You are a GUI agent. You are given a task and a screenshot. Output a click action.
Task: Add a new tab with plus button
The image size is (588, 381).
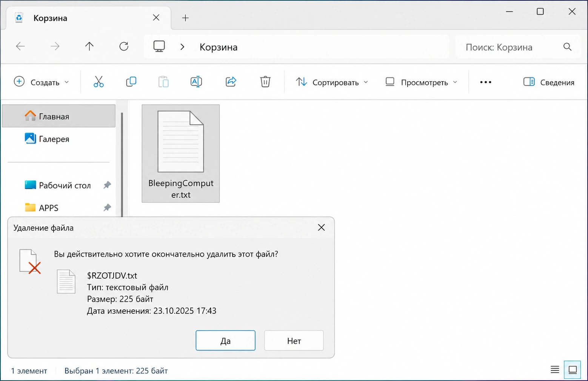click(x=185, y=18)
